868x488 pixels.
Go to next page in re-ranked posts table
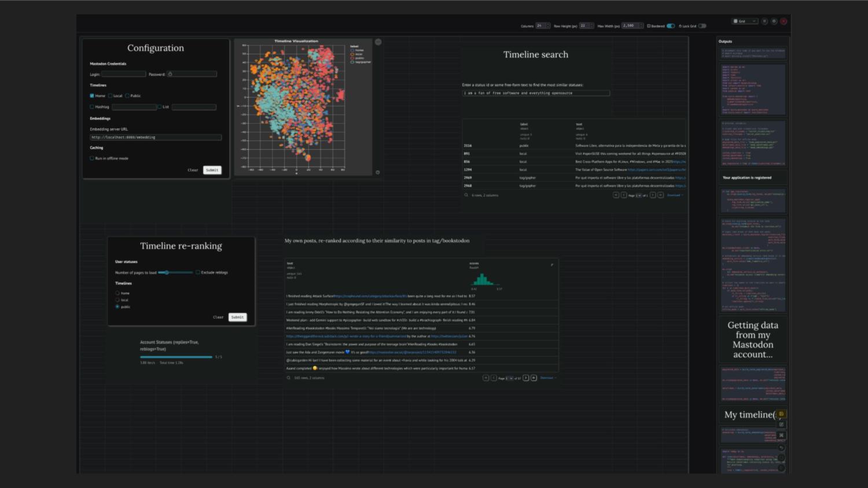click(526, 378)
